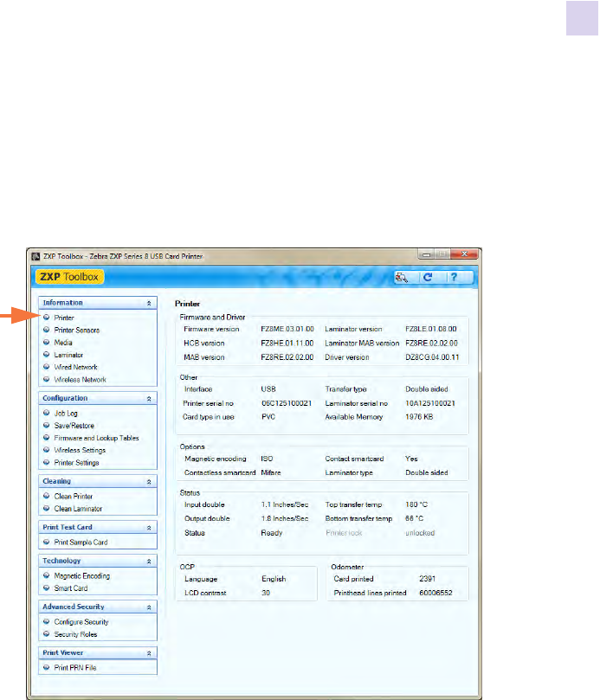The height and width of the screenshot is (700, 600).
Task: Open Wired Network information
Action: [x=75, y=367]
